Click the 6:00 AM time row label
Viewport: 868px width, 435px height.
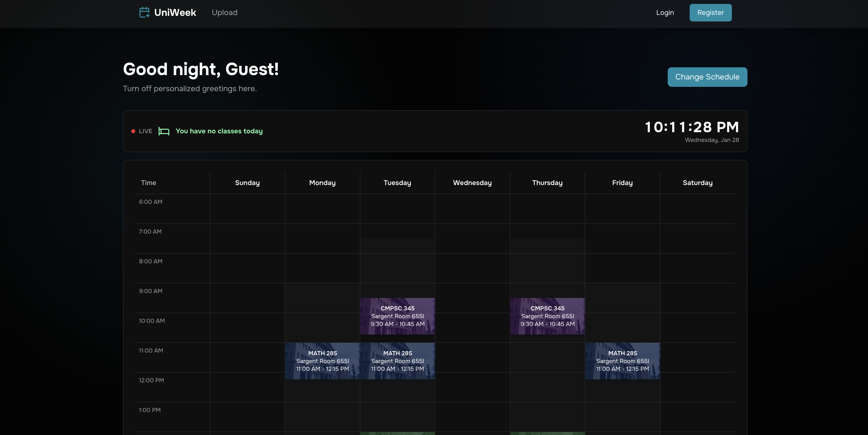click(x=151, y=202)
